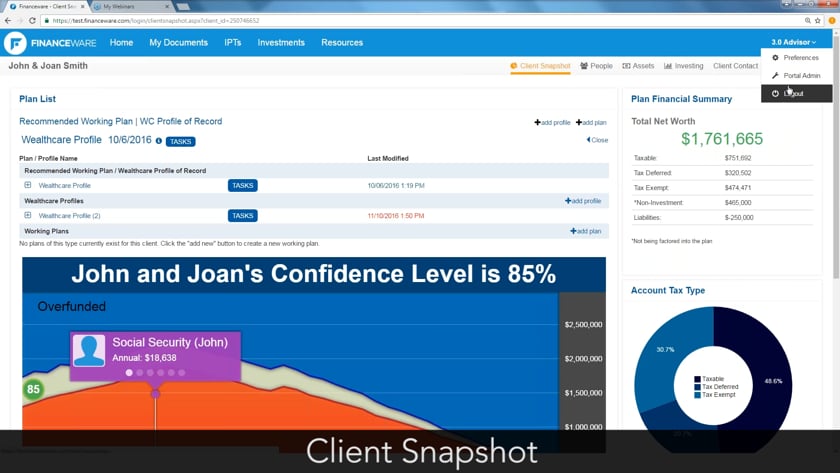Open the Wealthcare Profile (2) link
This screenshot has height=473, width=840.
69,216
